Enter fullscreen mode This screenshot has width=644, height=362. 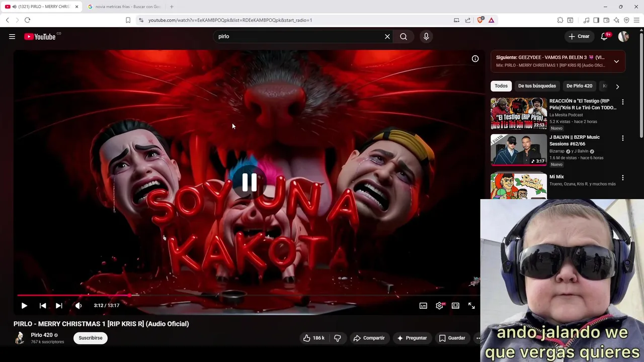point(471,305)
